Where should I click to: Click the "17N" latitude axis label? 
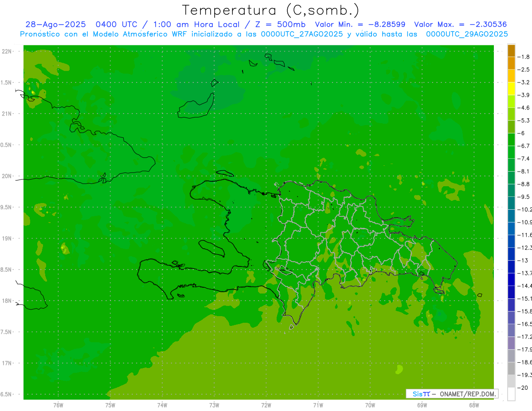[x=6, y=363]
